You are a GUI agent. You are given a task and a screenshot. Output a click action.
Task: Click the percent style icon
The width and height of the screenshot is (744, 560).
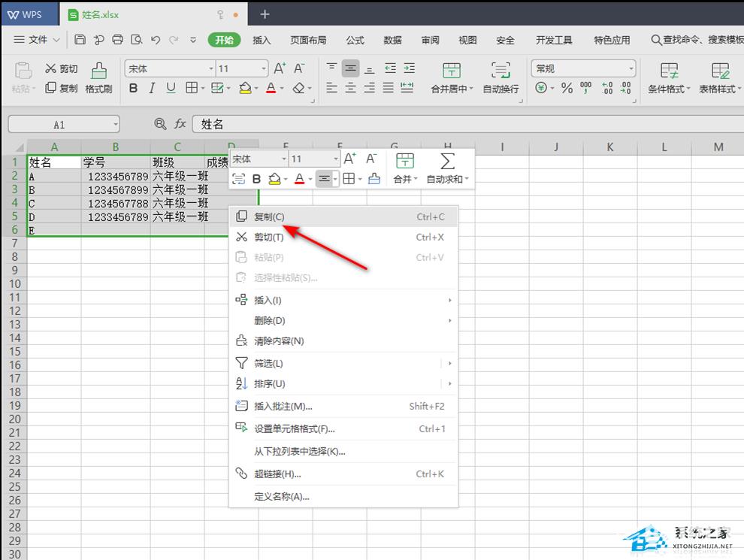tap(567, 88)
